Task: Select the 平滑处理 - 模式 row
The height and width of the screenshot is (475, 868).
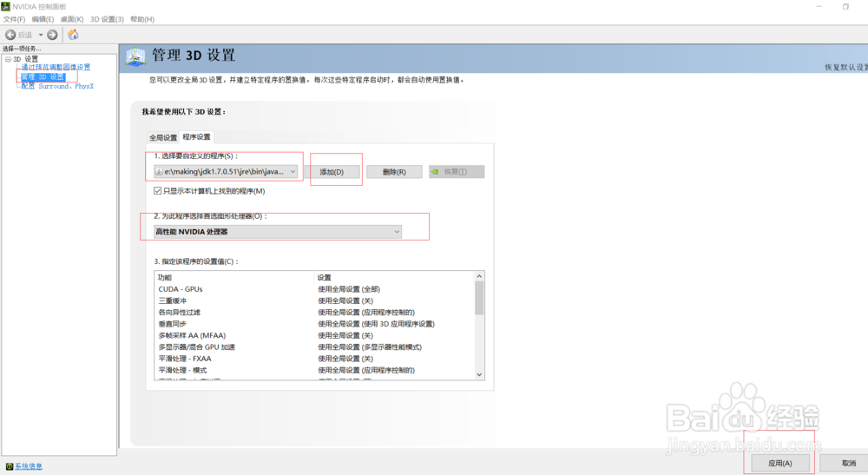Action: tap(314, 371)
